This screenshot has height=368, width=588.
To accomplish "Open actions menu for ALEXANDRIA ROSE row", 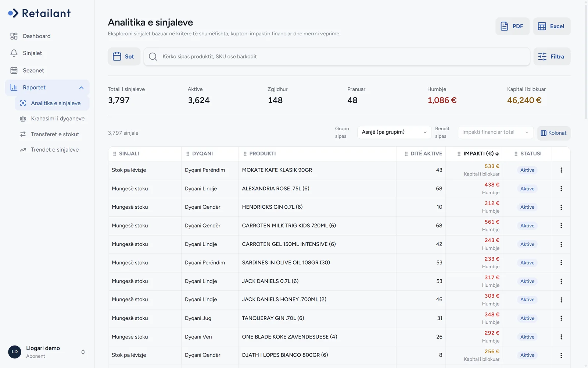I will pyautogui.click(x=561, y=189).
